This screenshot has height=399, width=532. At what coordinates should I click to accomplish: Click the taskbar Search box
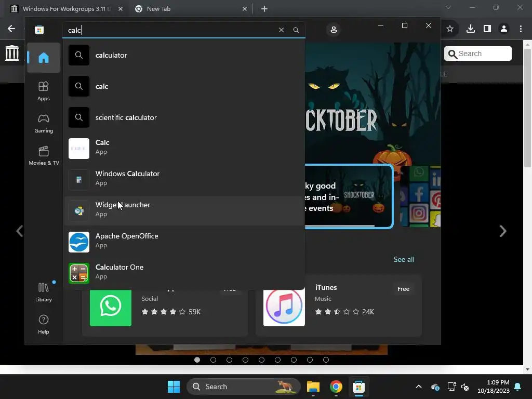pos(244,387)
